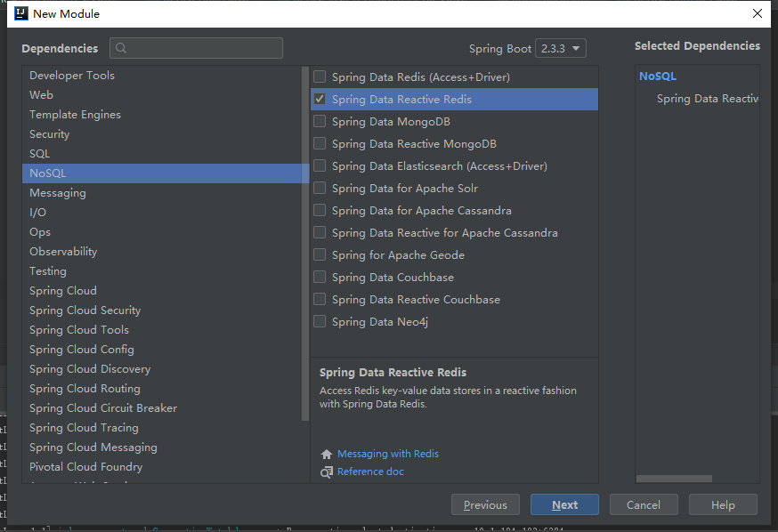Viewport: 778px width, 532px height.
Task: Select Spring Cloud Config category
Action: click(x=162, y=350)
